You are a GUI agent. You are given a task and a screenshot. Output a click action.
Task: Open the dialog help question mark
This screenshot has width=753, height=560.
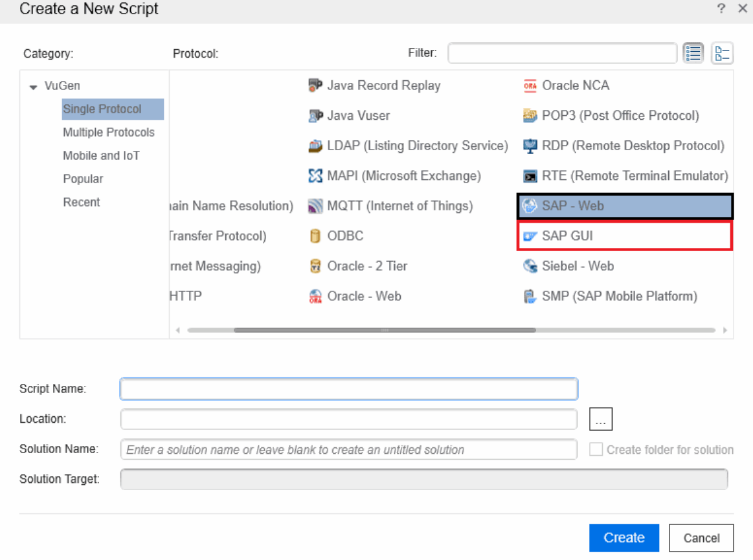tap(721, 8)
